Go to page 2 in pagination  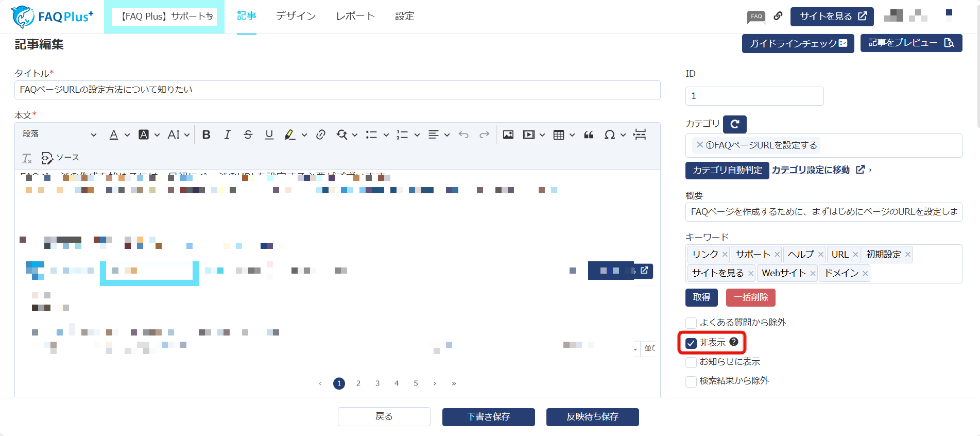coord(358,383)
